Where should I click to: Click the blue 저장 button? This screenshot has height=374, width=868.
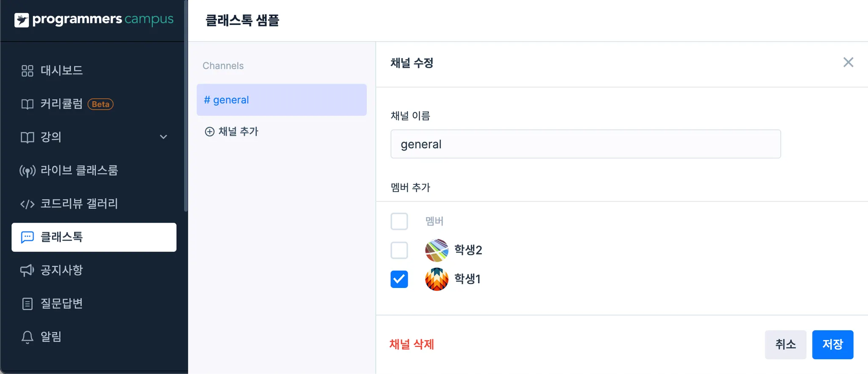click(x=832, y=344)
